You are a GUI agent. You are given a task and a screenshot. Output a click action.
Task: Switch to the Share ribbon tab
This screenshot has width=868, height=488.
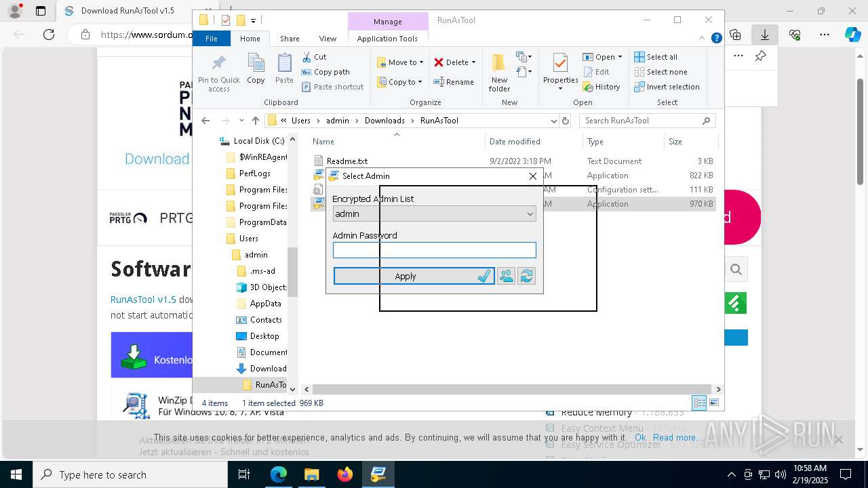(290, 39)
